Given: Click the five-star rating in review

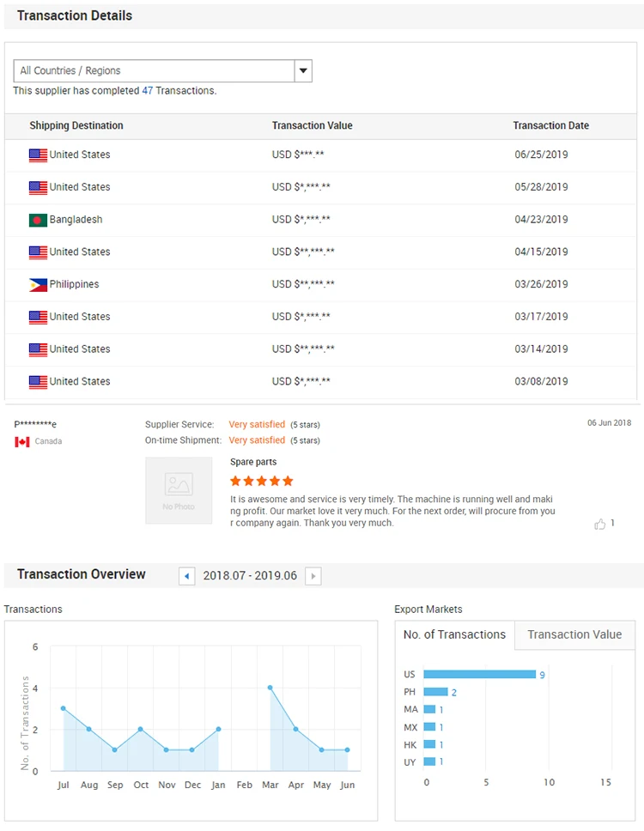Looking at the screenshot, I should (x=262, y=481).
